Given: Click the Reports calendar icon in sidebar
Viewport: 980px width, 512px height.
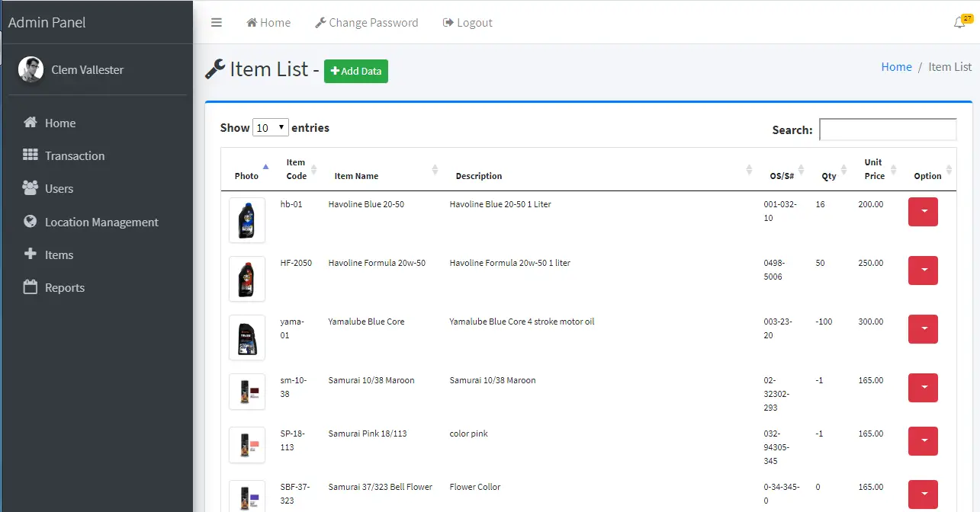Looking at the screenshot, I should point(31,287).
